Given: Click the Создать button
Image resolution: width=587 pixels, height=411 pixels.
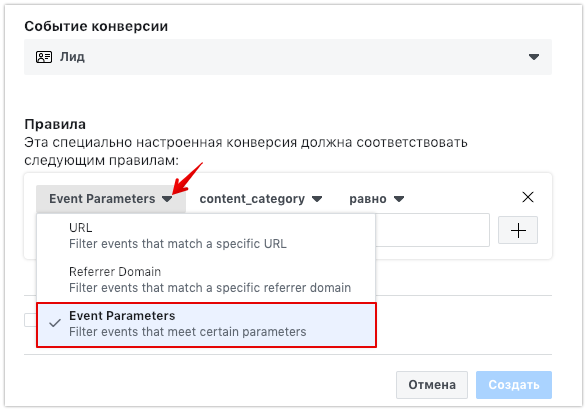Looking at the screenshot, I should point(514,385).
